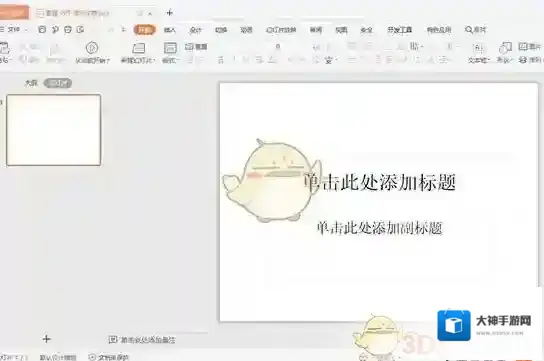Click the save icon in quick access bar

[x=42, y=29]
